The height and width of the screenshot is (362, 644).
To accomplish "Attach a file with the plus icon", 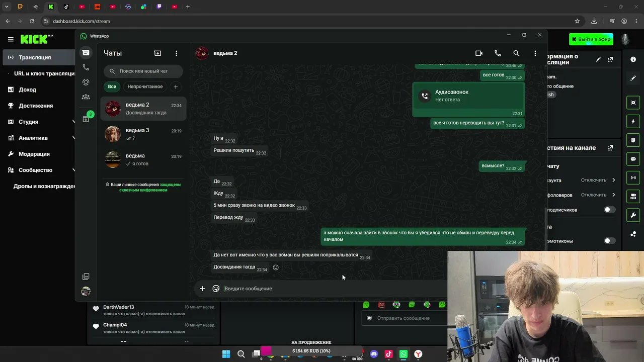I will [202, 289].
